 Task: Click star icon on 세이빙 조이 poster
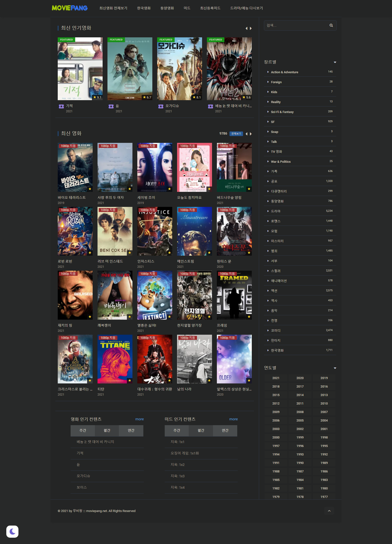[x=170, y=189]
